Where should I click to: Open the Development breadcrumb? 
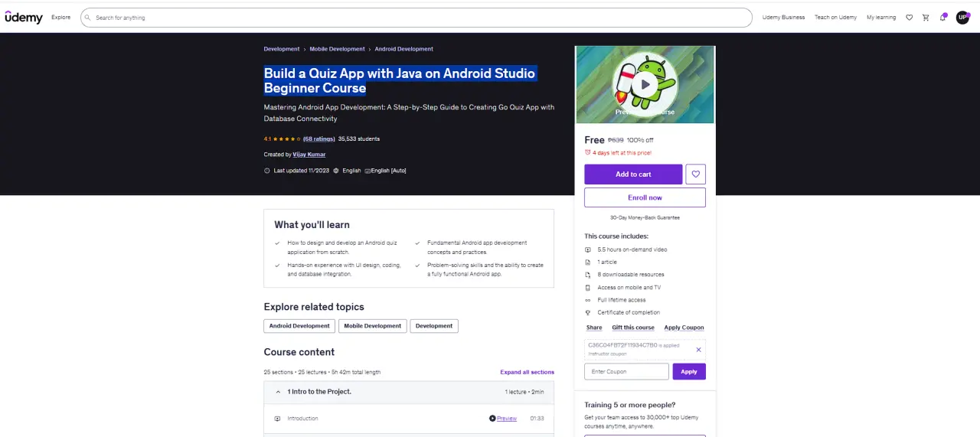282,49
